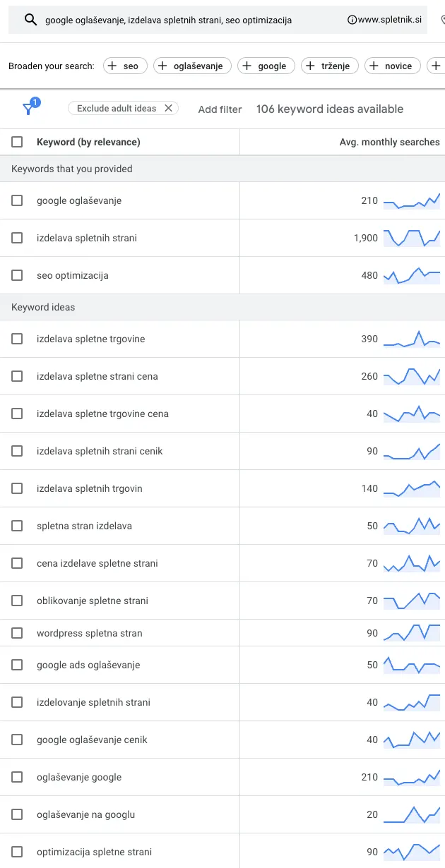Add 'seo' to broaden search
Image resolution: width=445 pixels, height=868 pixels.
click(125, 66)
